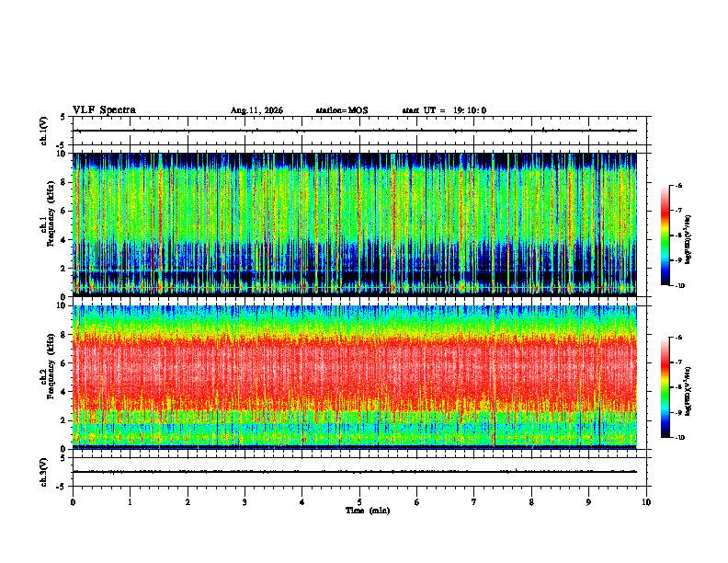
Task: Click the 8 minute tick on time axis
Action: point(531,502)
